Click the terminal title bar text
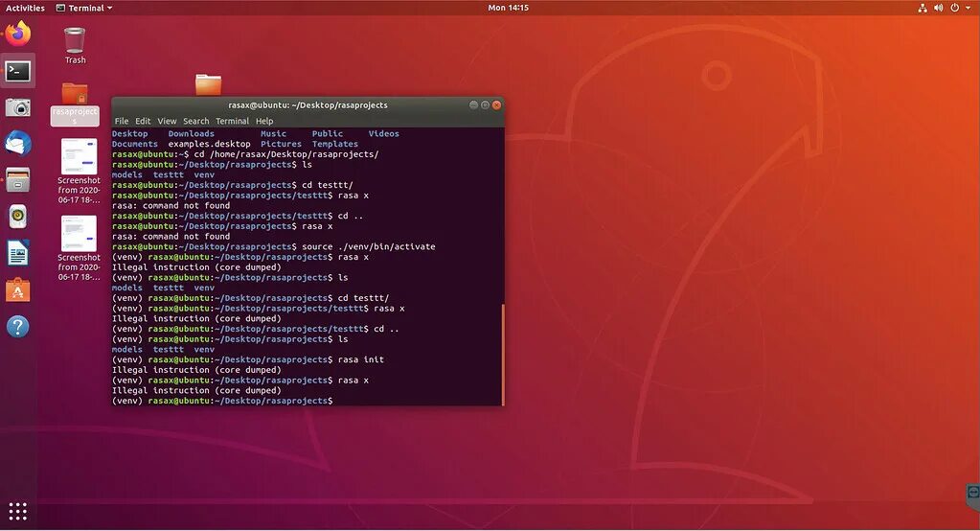 [308, 105]
